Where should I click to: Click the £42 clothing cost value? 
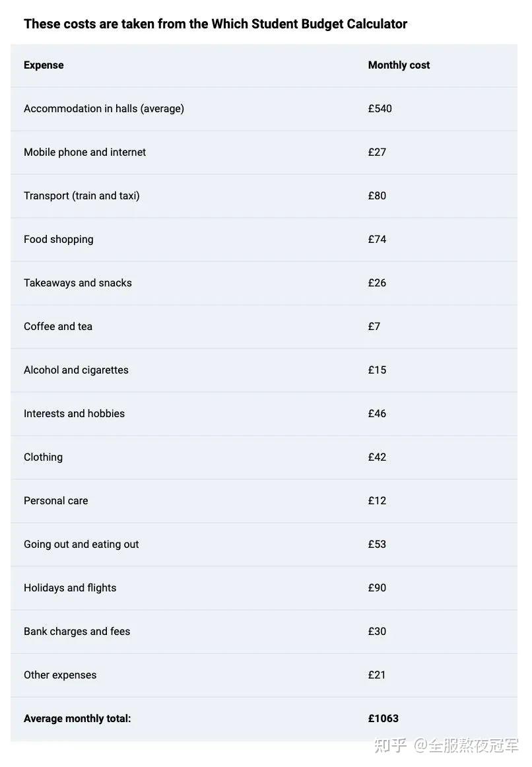pyautogui.click(x=377, y=457)
